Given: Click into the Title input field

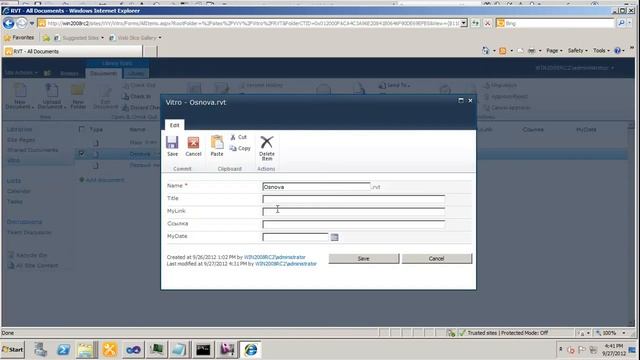Looking at the screenshot, I should [x=353, y=199].
